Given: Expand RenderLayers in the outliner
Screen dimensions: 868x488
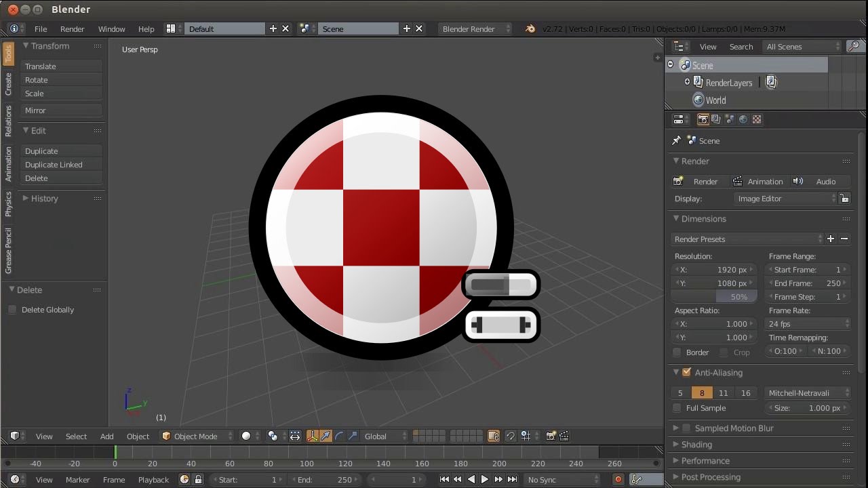Looking at the screenshot, I should [687, 82].
